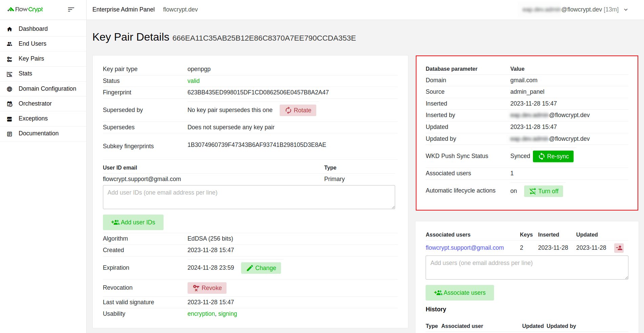Click the 'encryption' usability value

tap(201, 314)
